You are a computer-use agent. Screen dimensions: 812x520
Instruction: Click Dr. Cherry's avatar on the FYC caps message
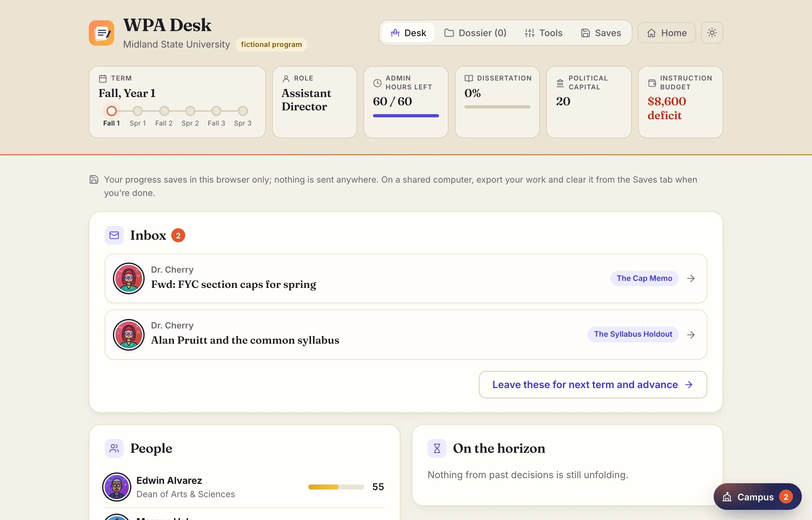click(x=129, y=279)
